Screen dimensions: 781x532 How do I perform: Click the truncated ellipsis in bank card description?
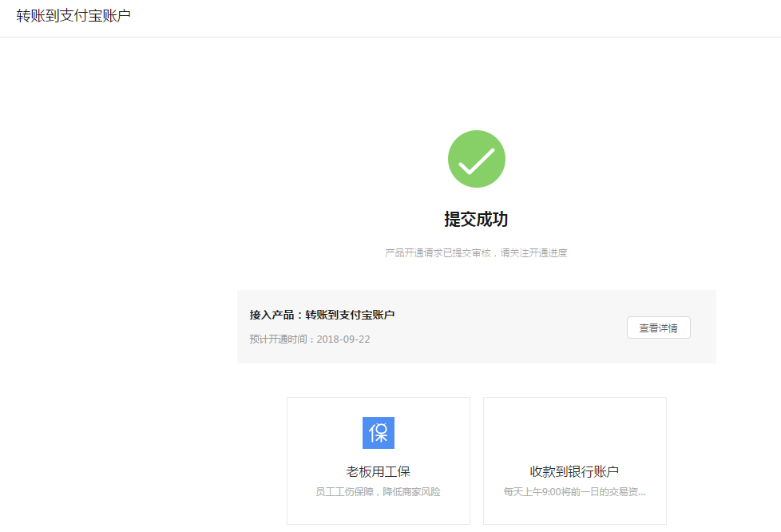pos(640,493)
